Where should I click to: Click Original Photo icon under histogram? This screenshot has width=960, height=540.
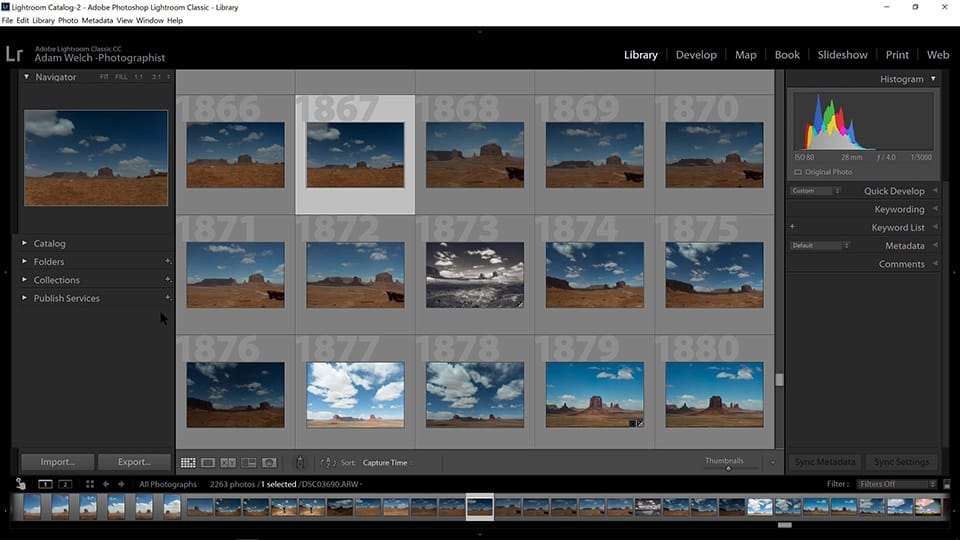[x=798, y=172]
